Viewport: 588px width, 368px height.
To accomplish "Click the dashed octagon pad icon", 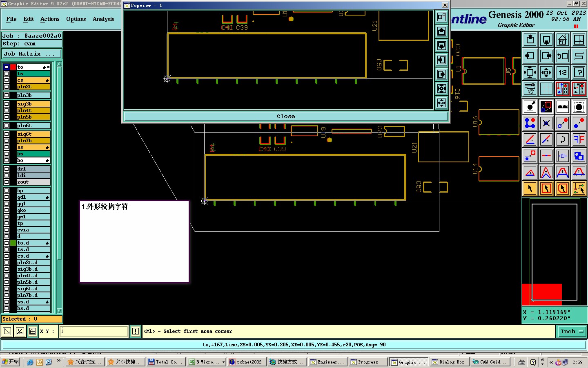I will tap(579, 107).
